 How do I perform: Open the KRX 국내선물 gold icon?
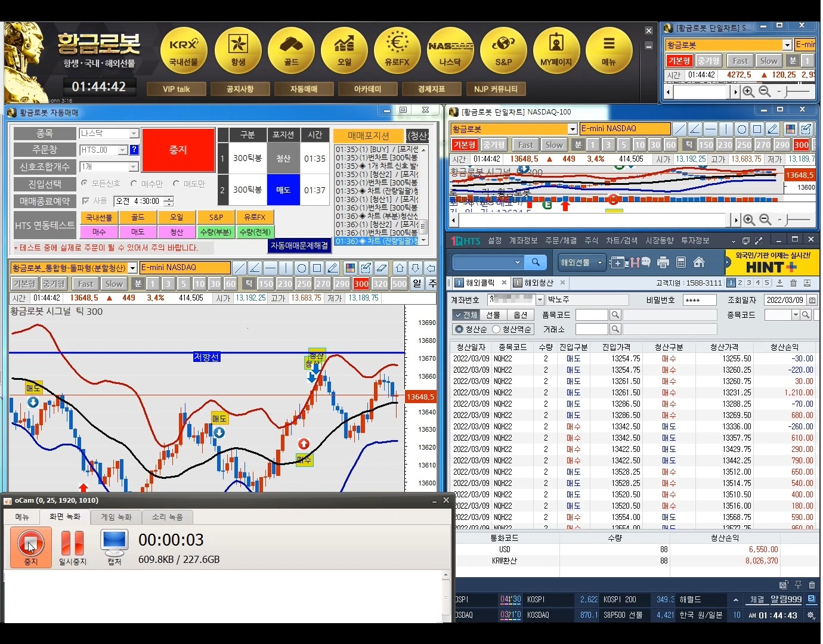pyautogui.click(x=184, y=51)
